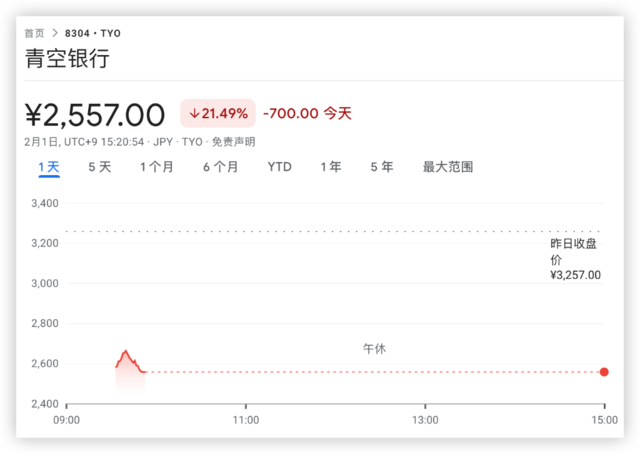Select the YTD range tab

click(279, 167)
